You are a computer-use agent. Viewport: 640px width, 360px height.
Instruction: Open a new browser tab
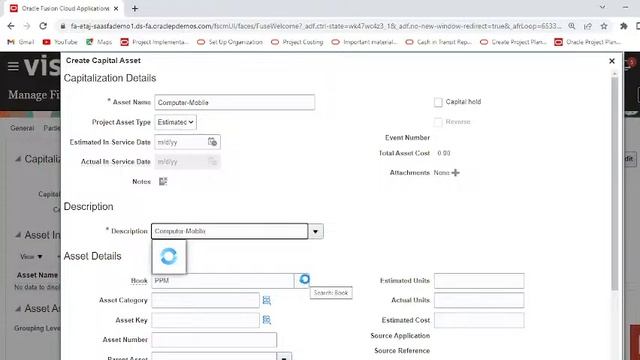point(135,8)
